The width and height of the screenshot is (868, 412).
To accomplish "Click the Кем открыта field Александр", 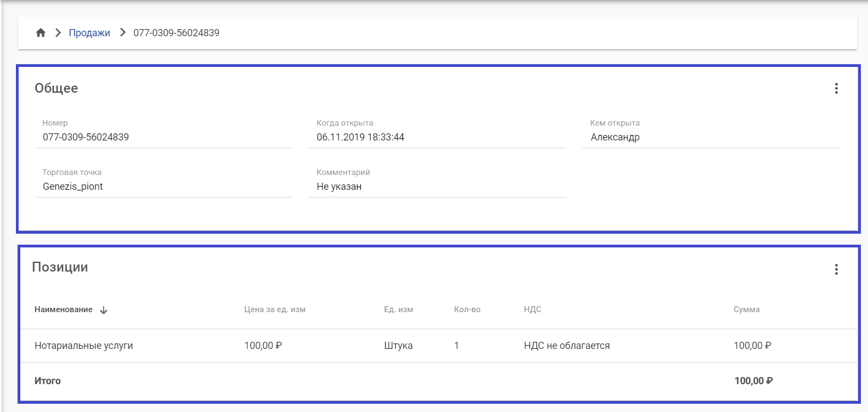I will (x=615, y=137).
